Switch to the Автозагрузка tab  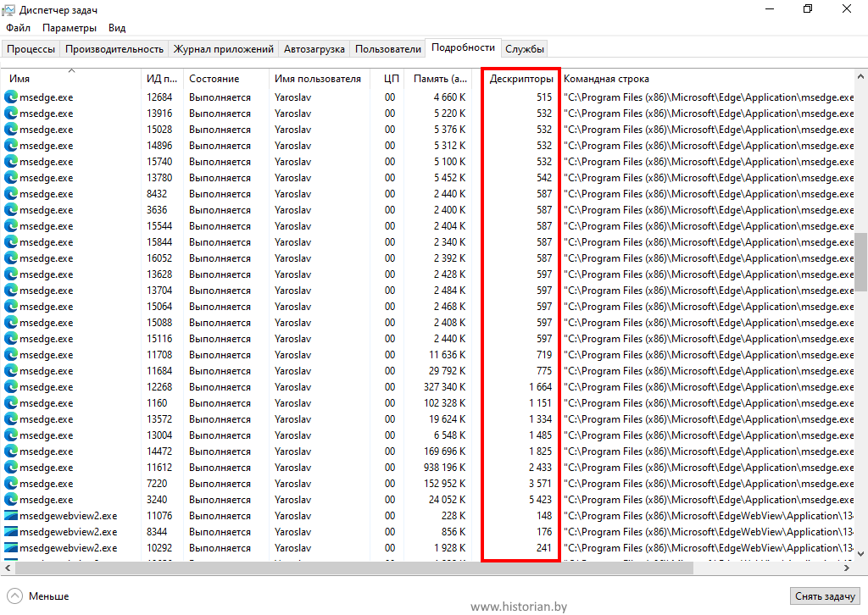pos(314,48)
